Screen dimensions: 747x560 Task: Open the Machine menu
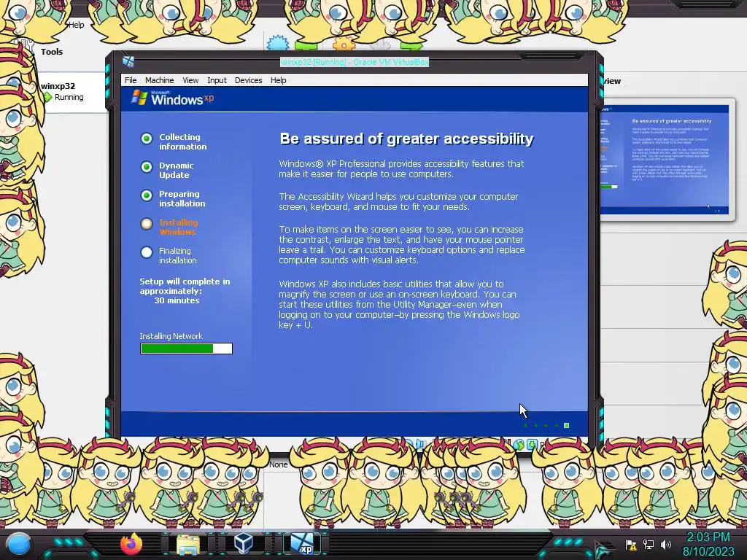pos(159,80)
